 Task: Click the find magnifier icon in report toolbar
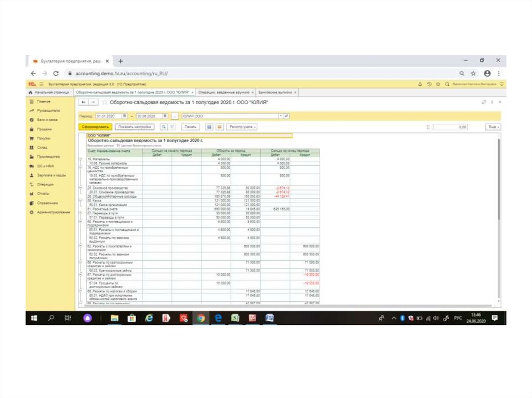point(164,127)
